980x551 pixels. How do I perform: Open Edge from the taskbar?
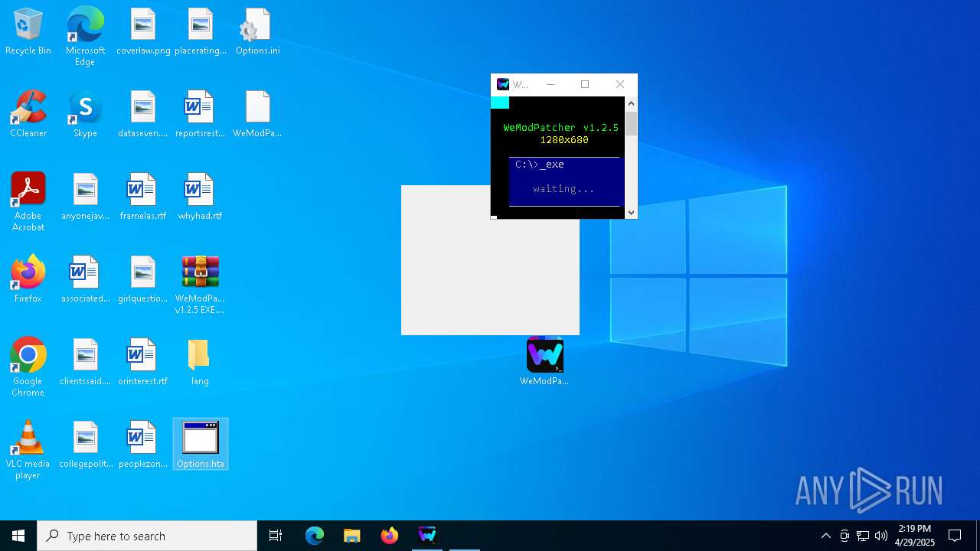315,536
